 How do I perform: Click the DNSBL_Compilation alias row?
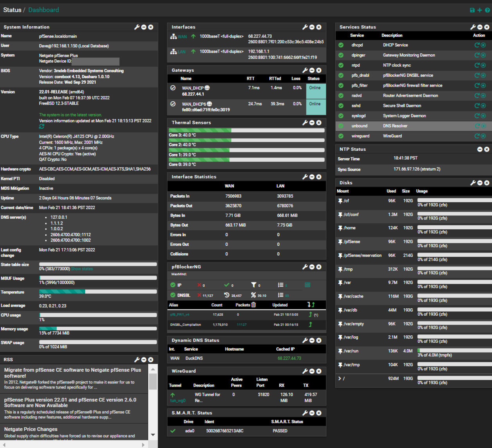click(x=247, y=325)
